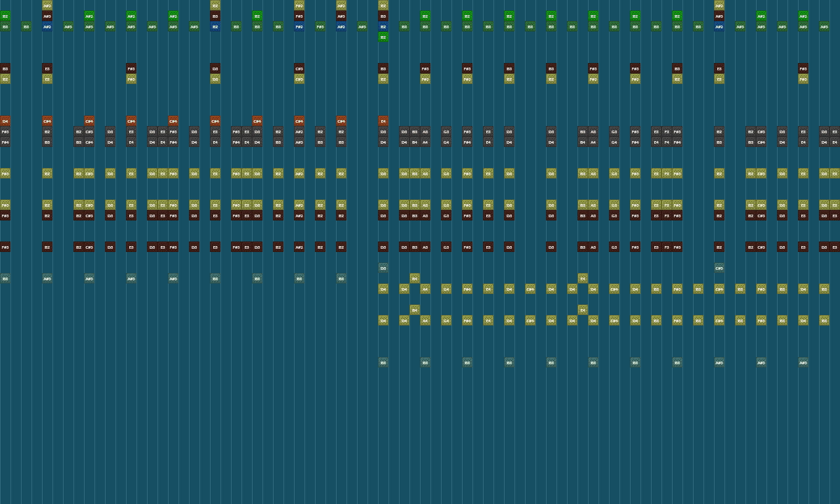
Task: Click the gray F3 note block
Action: (x=667, y=131)
